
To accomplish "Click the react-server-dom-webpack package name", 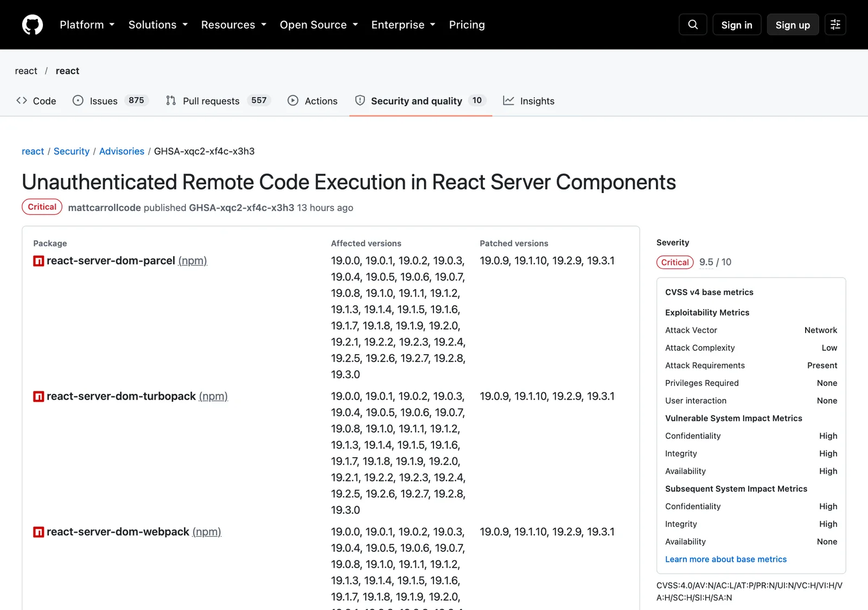I will tap(118, 532).
